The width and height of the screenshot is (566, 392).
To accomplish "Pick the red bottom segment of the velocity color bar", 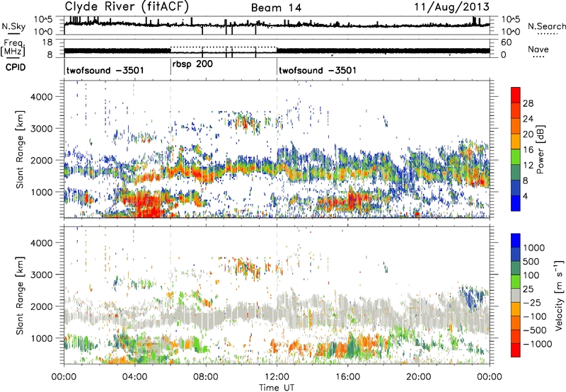I will tap(516, 350).
